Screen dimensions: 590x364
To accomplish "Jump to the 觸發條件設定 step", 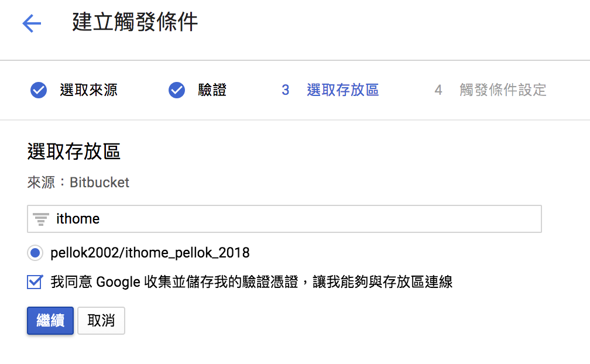I will (503, 90).
